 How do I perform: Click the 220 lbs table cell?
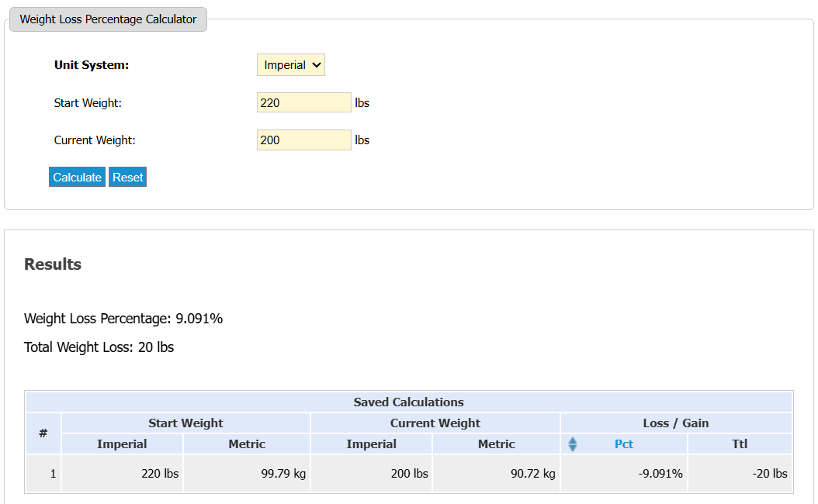point(122,474)
